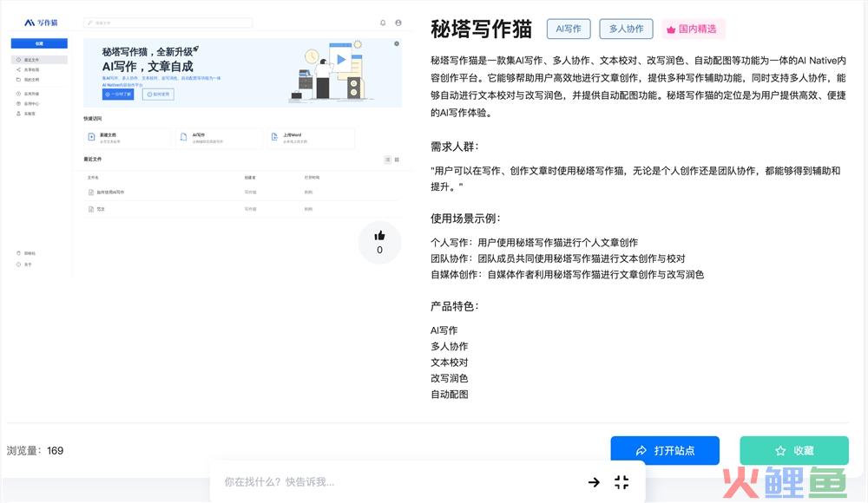This screenshot has height=503, width=868.
Task: Open the user profile avatar icon
Action: 398,23
